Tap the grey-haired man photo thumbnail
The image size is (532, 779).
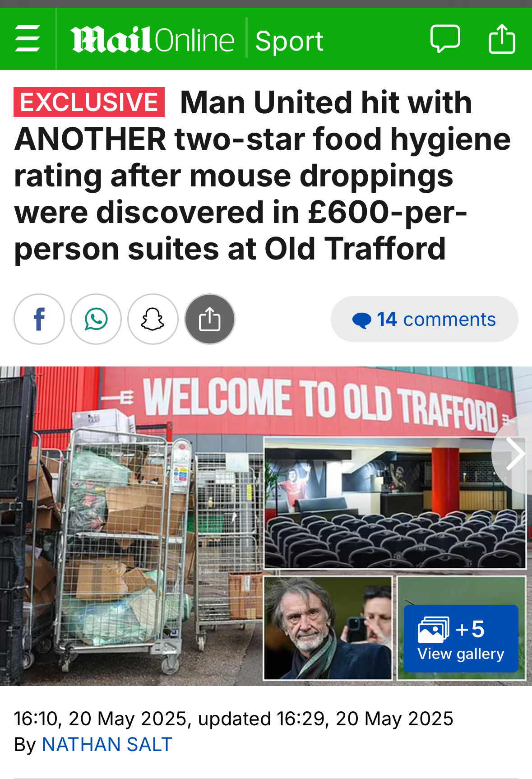click(328, 628)
